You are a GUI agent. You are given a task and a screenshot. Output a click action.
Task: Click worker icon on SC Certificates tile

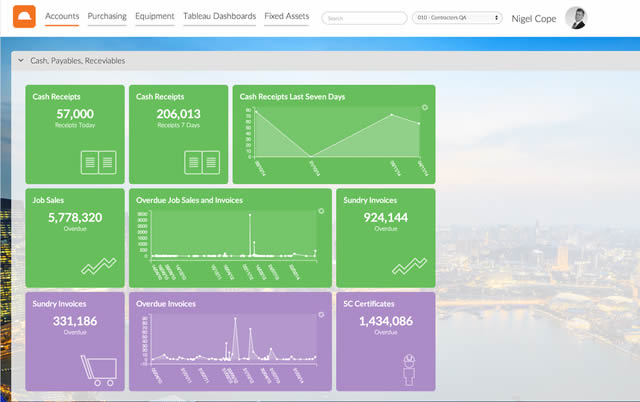(408, 369)
